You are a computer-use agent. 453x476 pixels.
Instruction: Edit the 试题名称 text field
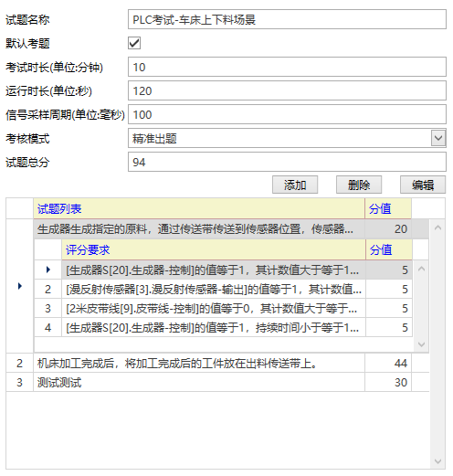pos(287,19)
